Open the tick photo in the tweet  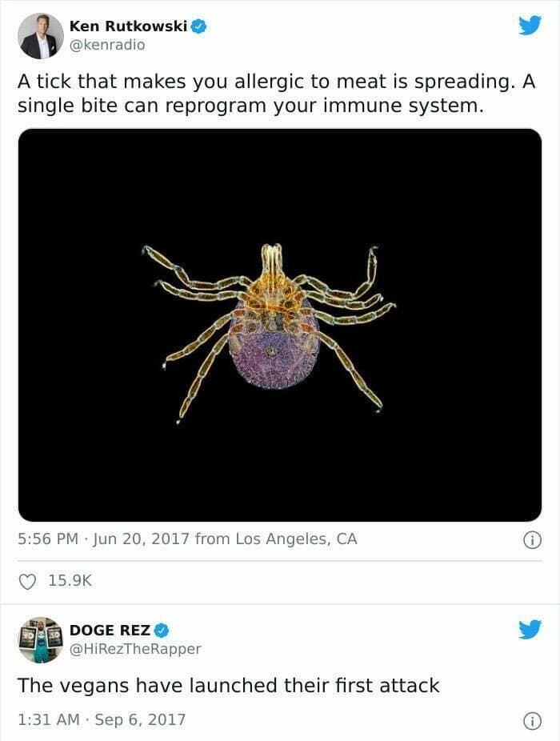pyautogui.click(x=280, y=325)
